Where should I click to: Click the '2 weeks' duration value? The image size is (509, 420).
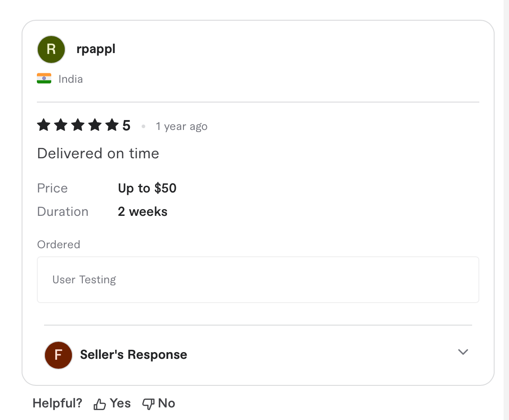(x=143, y=211)
